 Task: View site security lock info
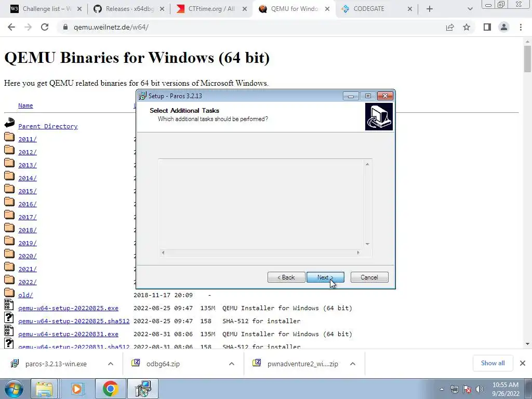coord(65,27)
